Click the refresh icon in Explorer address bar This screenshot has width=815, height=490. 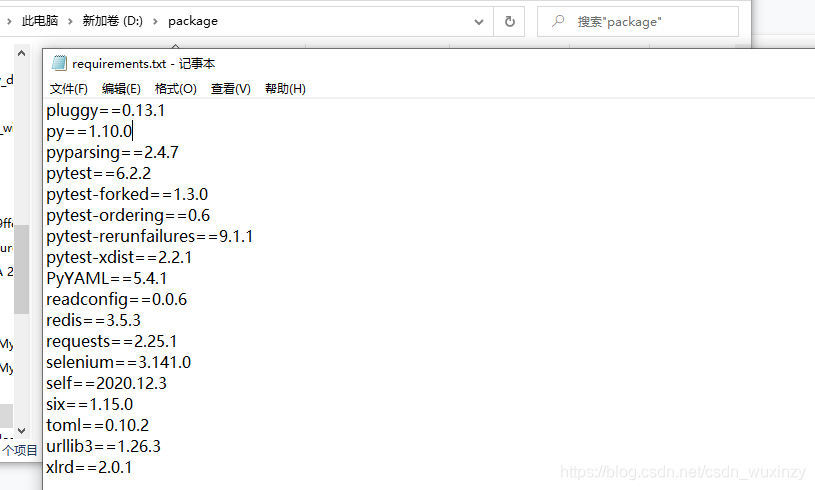(x=510, y=21)
